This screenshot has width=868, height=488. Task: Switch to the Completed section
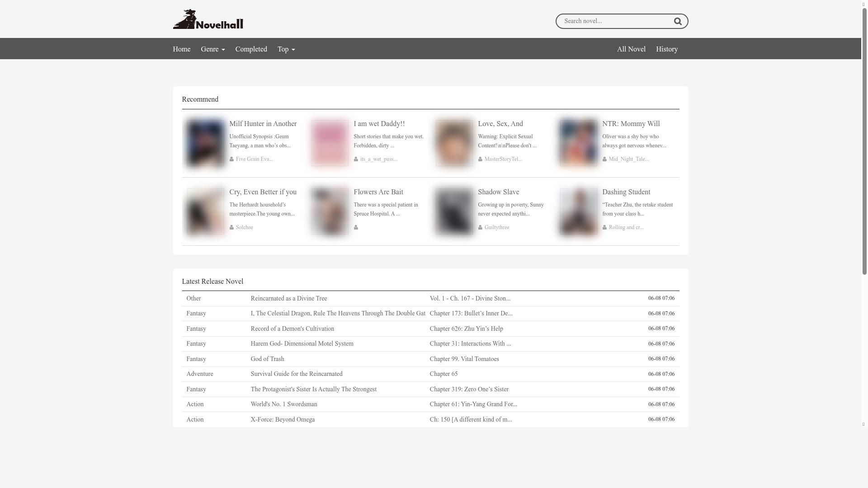(251, 49)
